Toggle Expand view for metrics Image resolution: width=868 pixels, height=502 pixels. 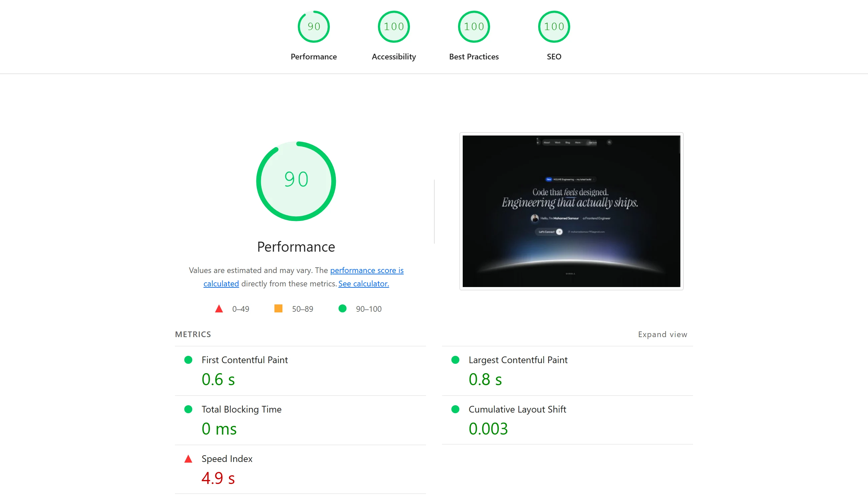(x=662, y=334)
